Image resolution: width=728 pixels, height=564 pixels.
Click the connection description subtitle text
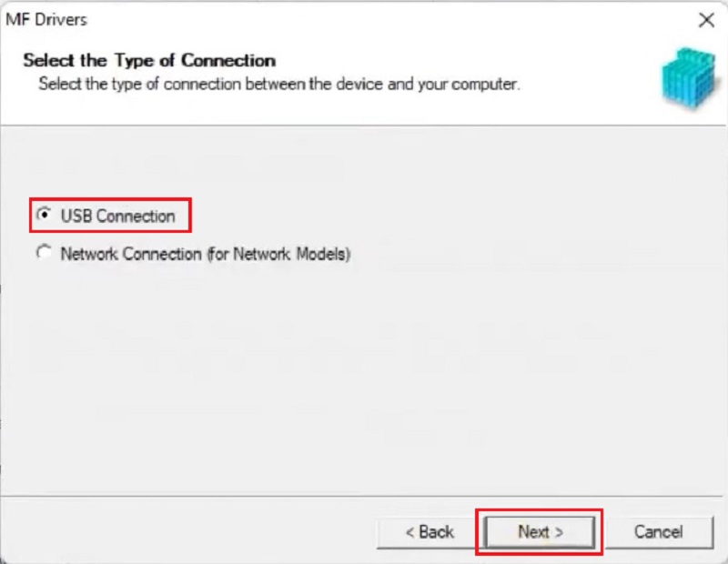pyautogui.click(x=279, y=85)
